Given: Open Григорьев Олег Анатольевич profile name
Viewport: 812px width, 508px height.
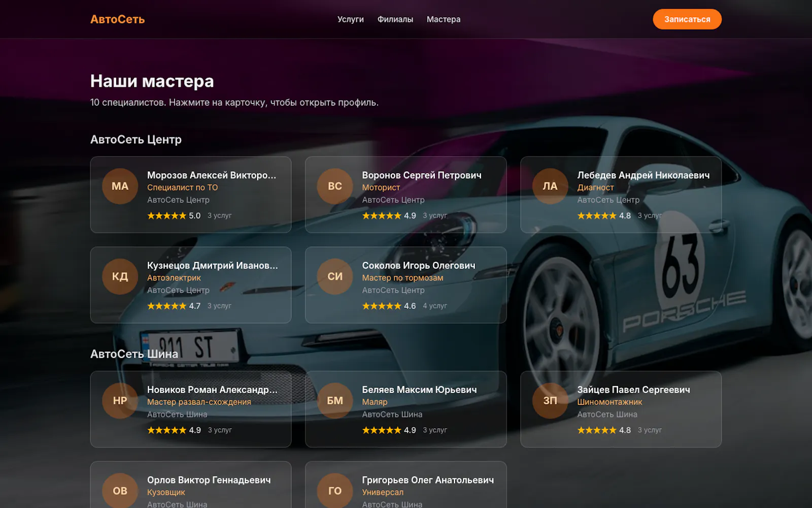Looking at the screenshot, I should pyautogui.click(x=427, y=480).
